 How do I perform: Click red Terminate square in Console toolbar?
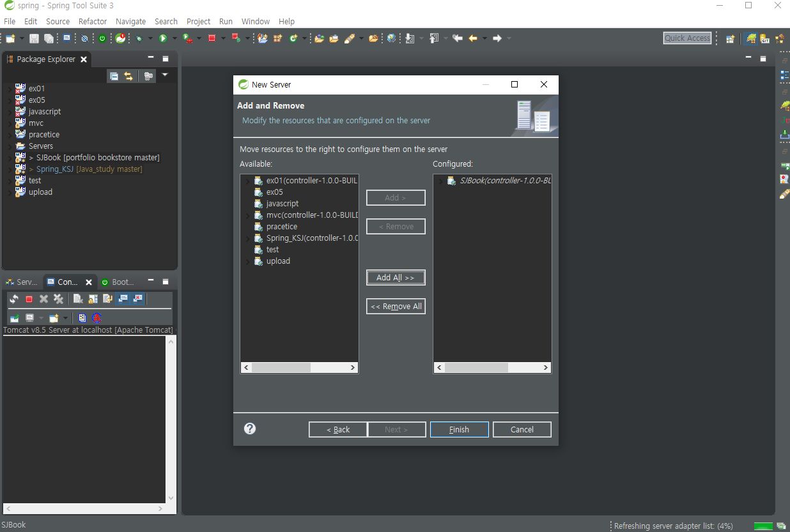(x=29, y=299)
